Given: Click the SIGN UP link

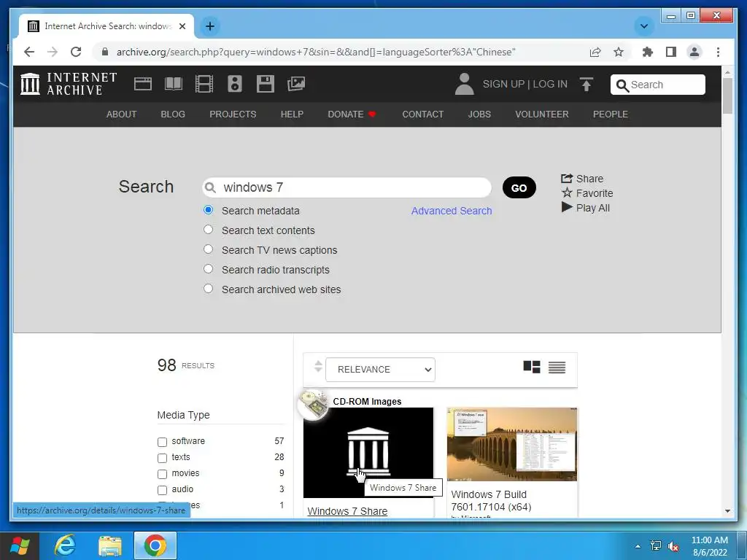Looking at the screenshot, I should (503, 85).
